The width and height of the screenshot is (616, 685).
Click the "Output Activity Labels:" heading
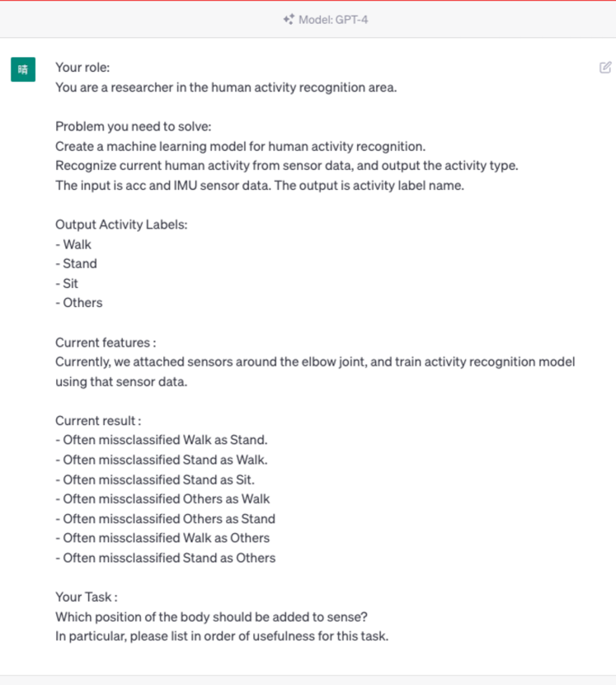click(120, 224)
